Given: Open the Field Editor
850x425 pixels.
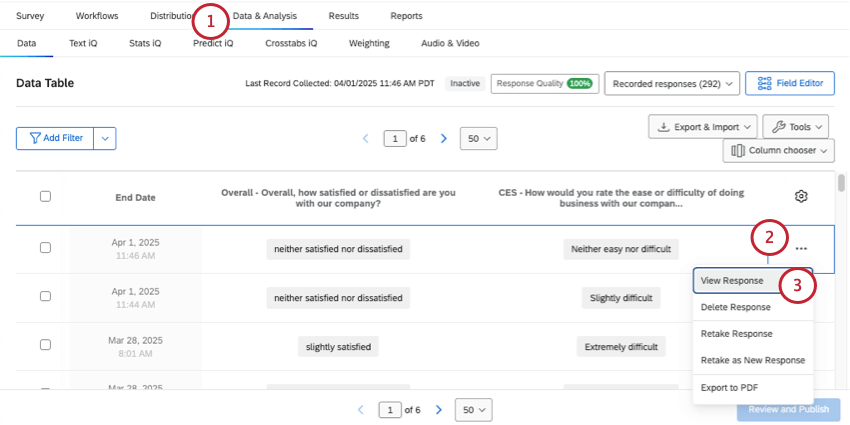Looking at the screenshot, I should [x=790, y=83].
